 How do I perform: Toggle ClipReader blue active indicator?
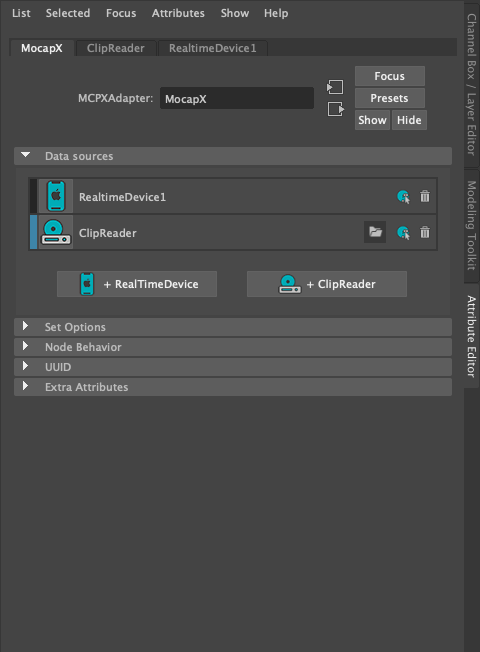tap(34, 232)
